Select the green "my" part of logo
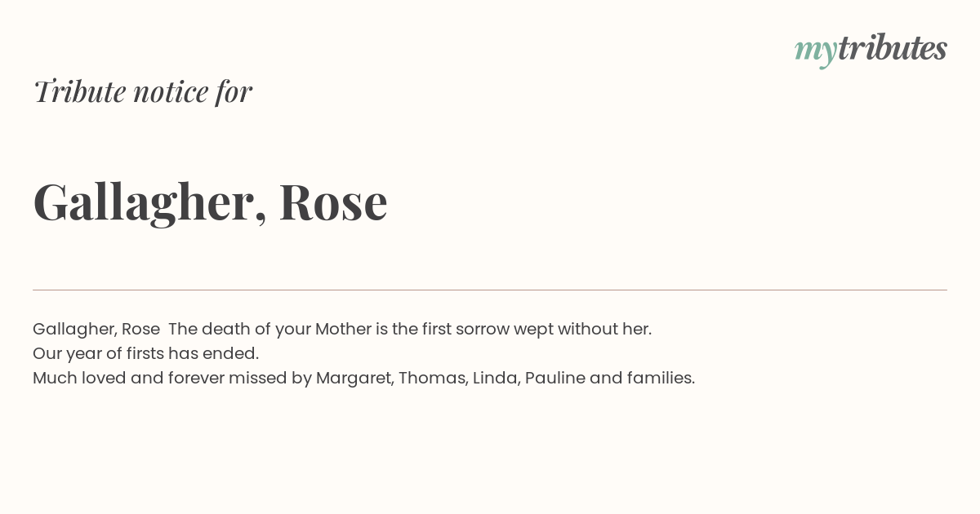Screen dimensions: 980x514 point(815,51)
